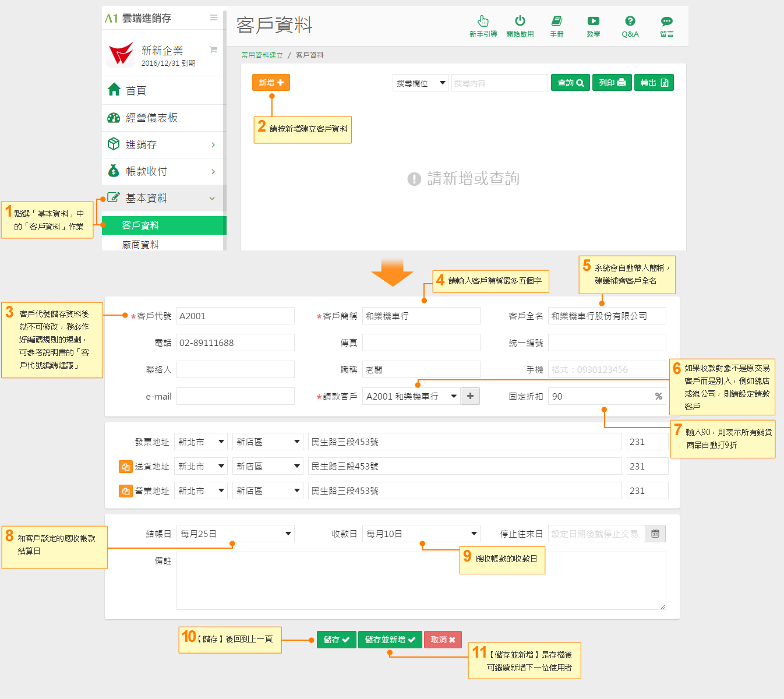The image size is (784, 699).
Task: Click the orange 新增 button
Action: click(271, 83)
